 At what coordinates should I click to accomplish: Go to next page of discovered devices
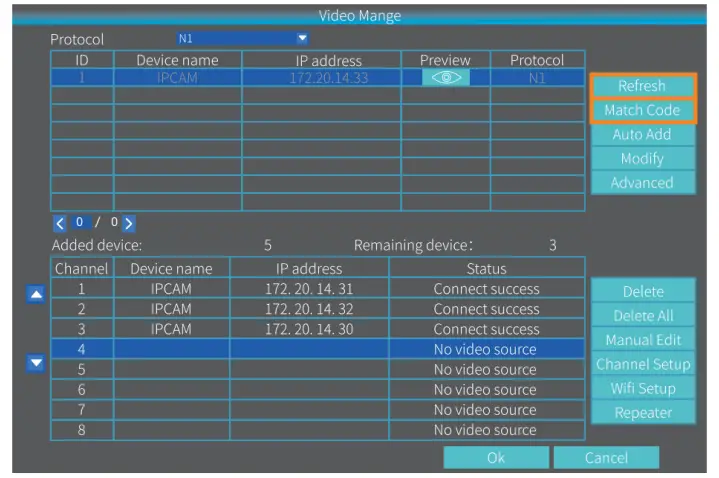pyautogui.click(x=129, y=223)
